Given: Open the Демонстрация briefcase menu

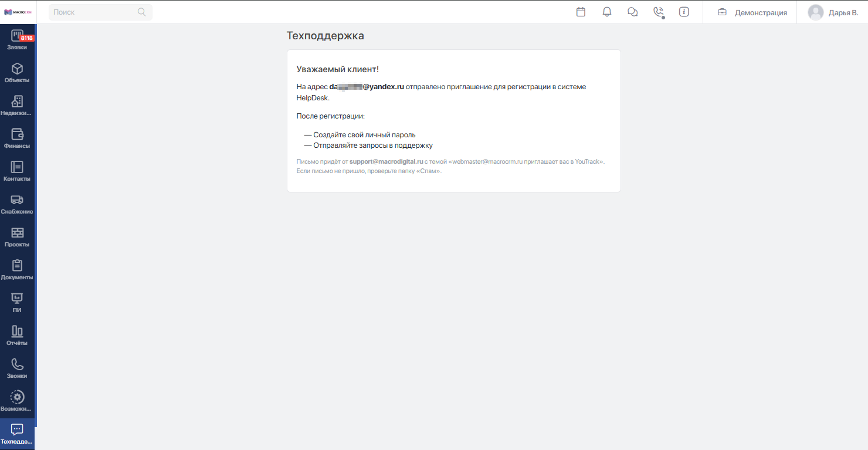Looking at the screenshot, I should point(752,12).
